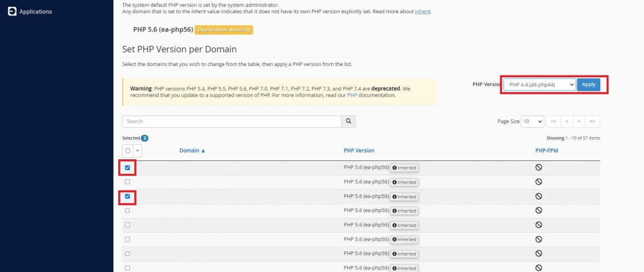Image resolution: width=644 pixels, height=272 pixels.
Task: Open the PHP Version select dropdown
Action: 540,84
